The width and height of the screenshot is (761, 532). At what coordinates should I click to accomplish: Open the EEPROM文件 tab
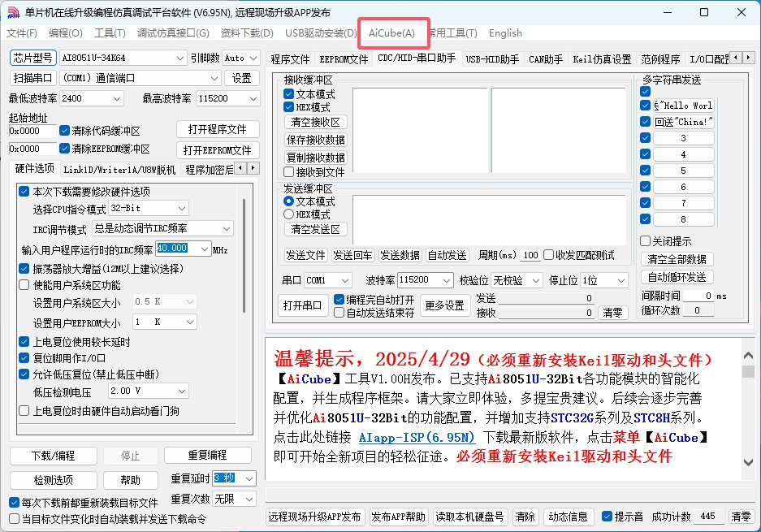[344, 59]
